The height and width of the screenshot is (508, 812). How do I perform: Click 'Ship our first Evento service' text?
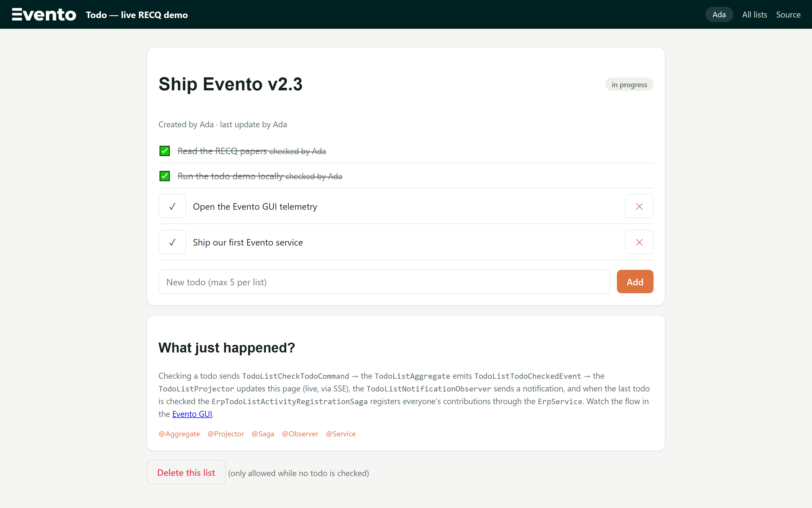pyautogui.click(x=248, y=242)
